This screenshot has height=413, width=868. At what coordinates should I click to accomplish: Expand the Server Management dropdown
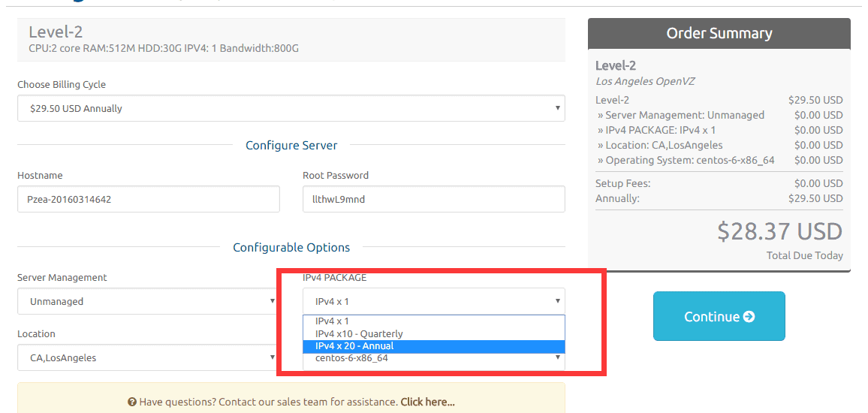coord(146,301)
